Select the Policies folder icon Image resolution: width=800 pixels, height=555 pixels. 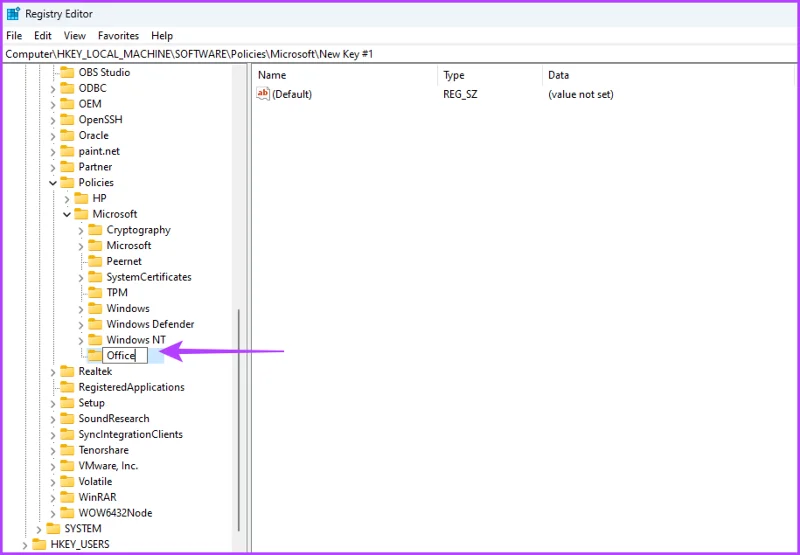coord(67,183)
